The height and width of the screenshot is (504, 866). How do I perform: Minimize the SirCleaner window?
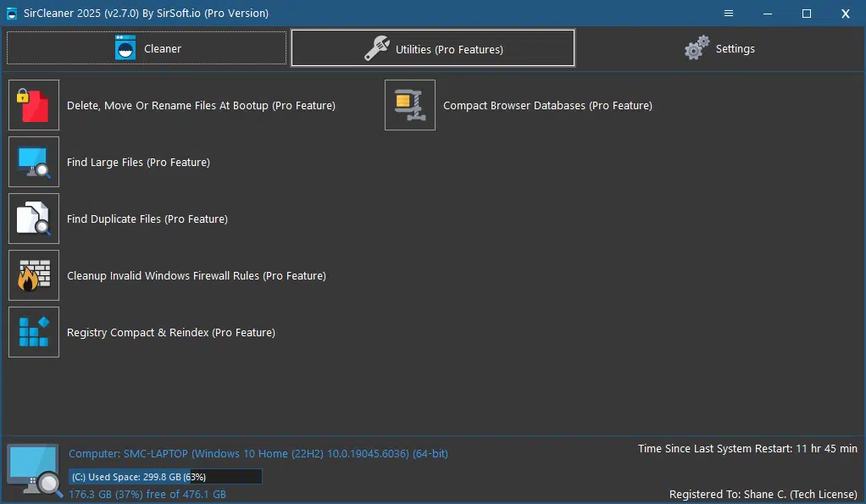768,14
